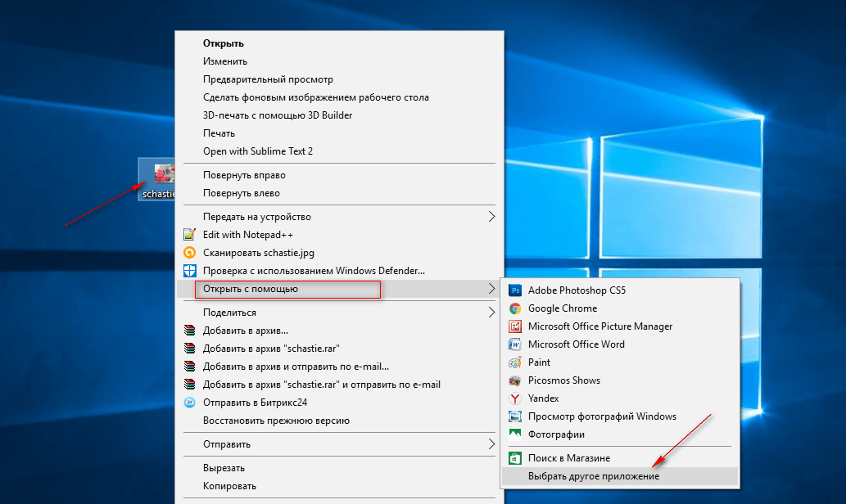Image resolution: width=846 pixels, height=504 pixels.
Task: Click the Store icon beside Поиск в Магазине
Action: click(x=515, y=458)
